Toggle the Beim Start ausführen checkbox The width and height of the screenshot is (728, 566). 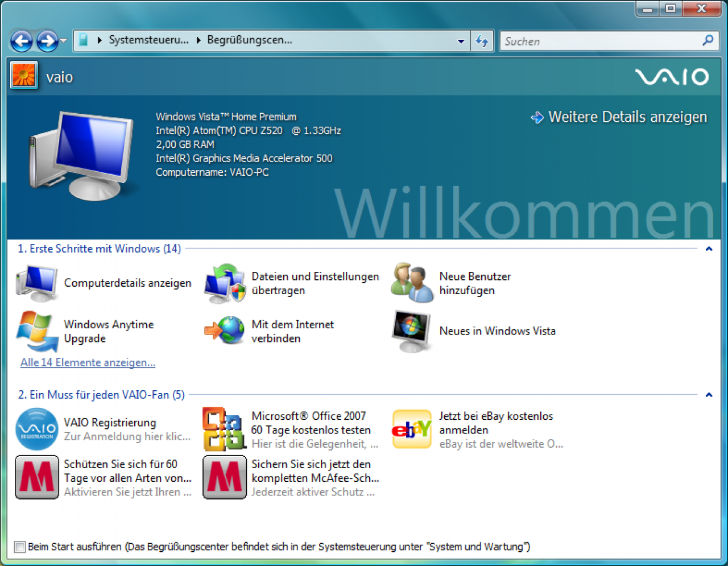point(20,547)
